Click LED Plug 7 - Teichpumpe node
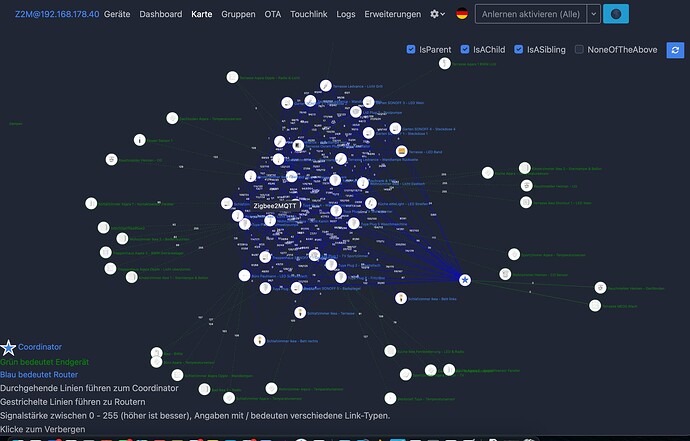 click(356, 112)
